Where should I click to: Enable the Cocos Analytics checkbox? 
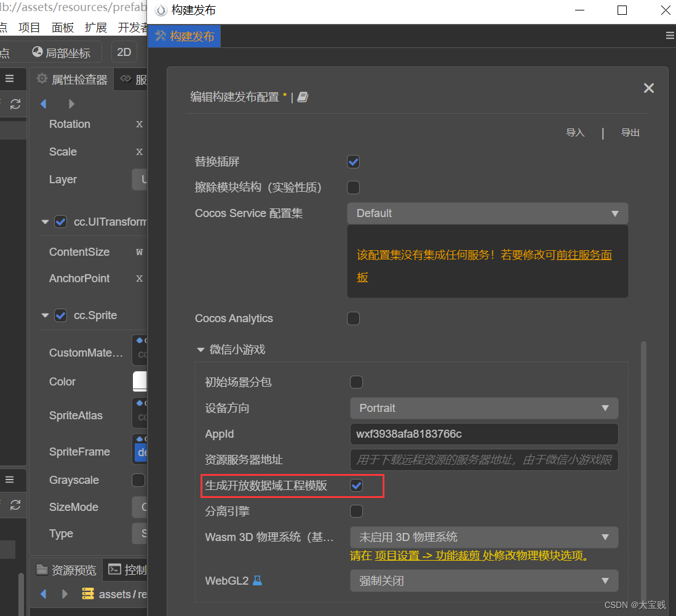point(353,318)
